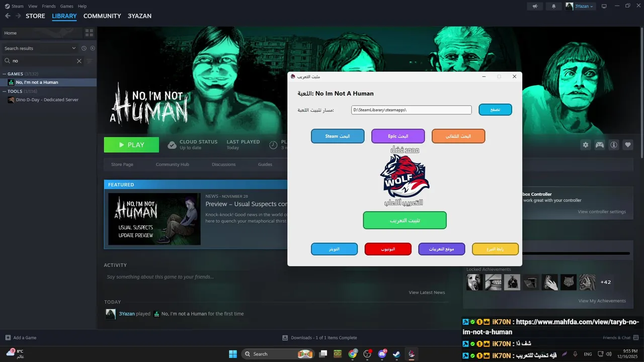Viewport: 644px width, 362px height.
Task: Click the blue Twitter button in installer
Action: (x=334, y=249)
